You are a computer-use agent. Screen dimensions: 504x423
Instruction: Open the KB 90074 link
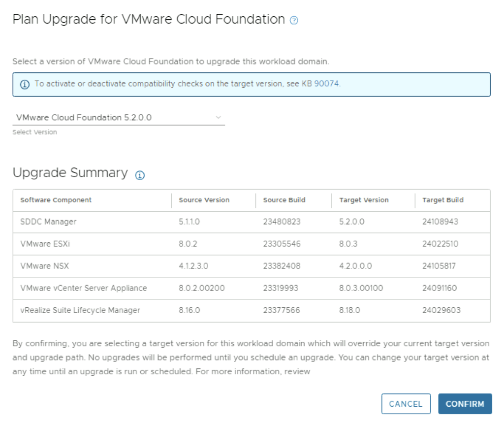[x=326, y=84]
